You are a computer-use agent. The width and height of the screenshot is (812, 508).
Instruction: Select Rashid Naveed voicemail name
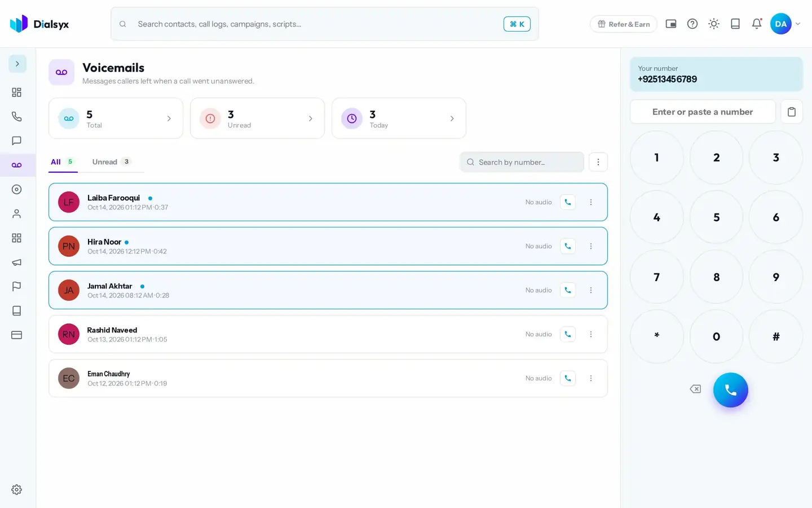coord(112,330)
